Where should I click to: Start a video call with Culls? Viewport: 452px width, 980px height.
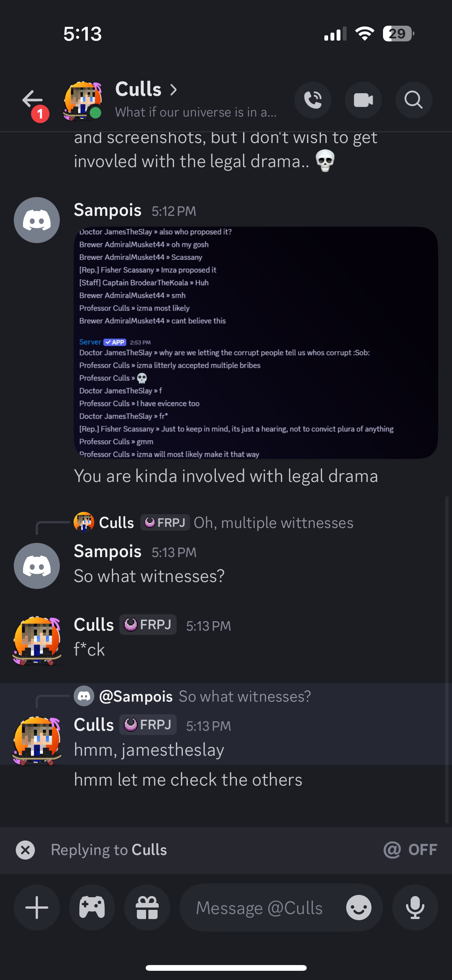pos(363,100)
